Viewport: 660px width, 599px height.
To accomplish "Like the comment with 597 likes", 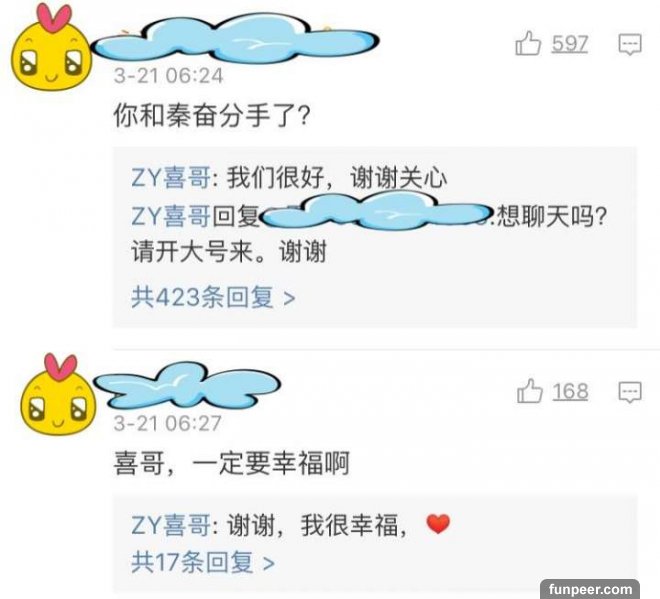I will click(x=528, y=43).
